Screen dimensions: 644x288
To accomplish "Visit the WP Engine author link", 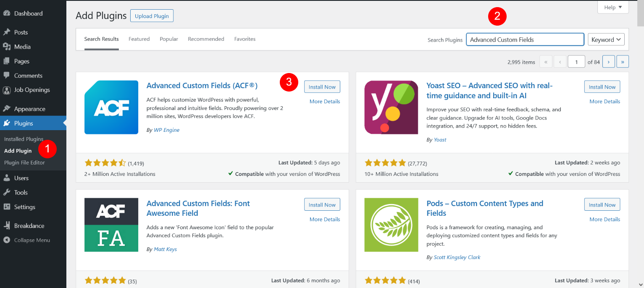I will click(166, 130).
